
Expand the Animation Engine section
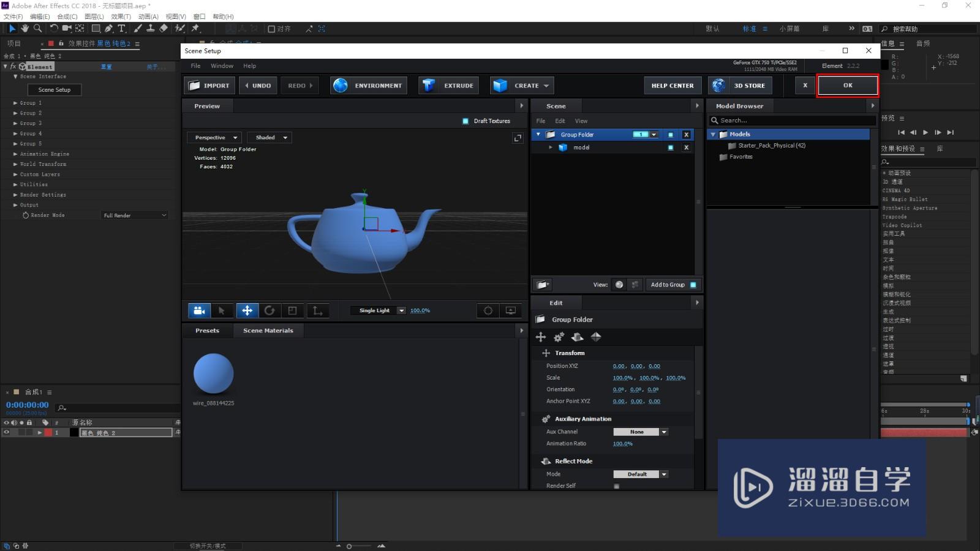[x=15, y=154]
